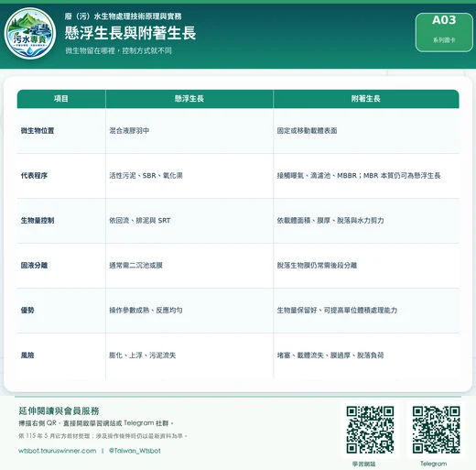Click the Telegram QR code

(x=436, y=430)
